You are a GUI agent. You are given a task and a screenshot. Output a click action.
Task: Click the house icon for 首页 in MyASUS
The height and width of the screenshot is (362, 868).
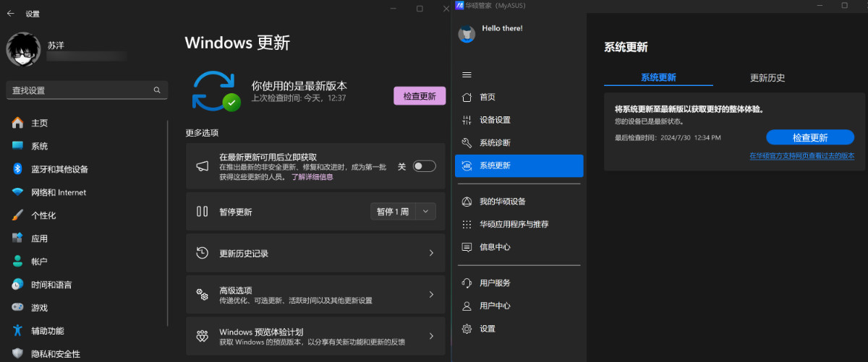(x=467, y=97)
